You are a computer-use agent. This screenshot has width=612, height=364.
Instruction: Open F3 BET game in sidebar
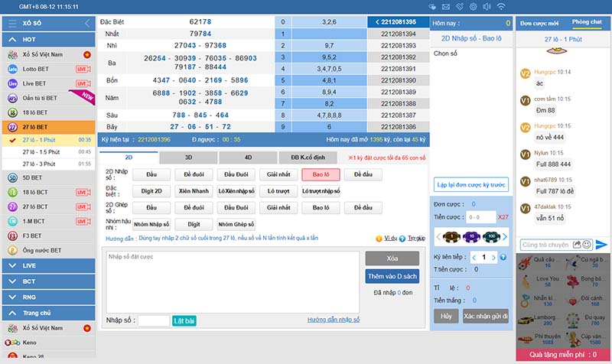tap(48, 236)
